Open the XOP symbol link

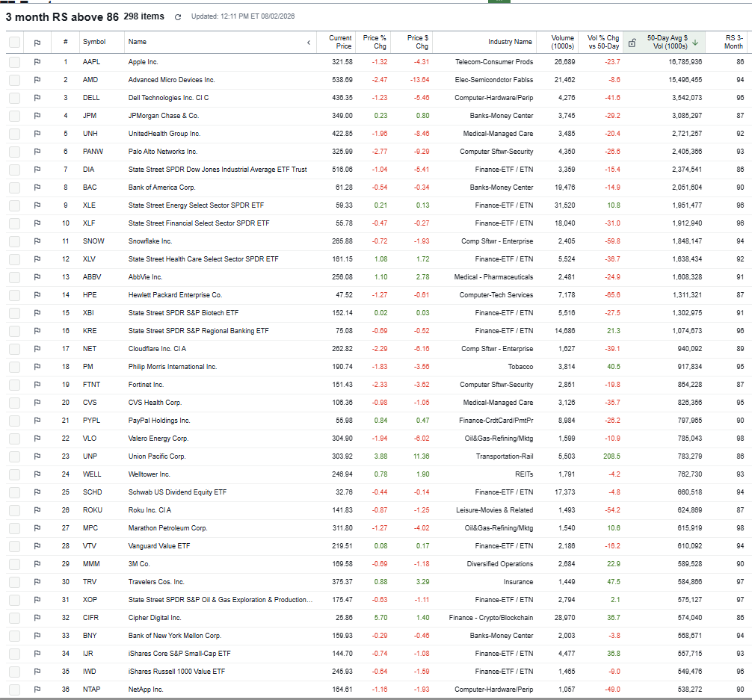click(x=90, y=600)
